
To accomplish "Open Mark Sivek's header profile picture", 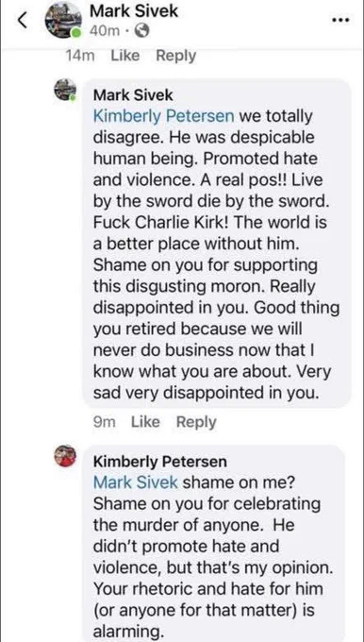I will coord(63,20).
